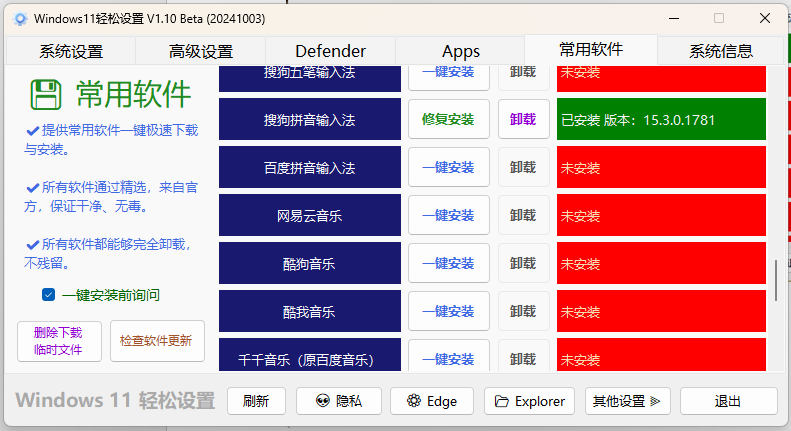Screen dimensions: 791x431
Task: Open the Explorer settings button
Action: 529,401
